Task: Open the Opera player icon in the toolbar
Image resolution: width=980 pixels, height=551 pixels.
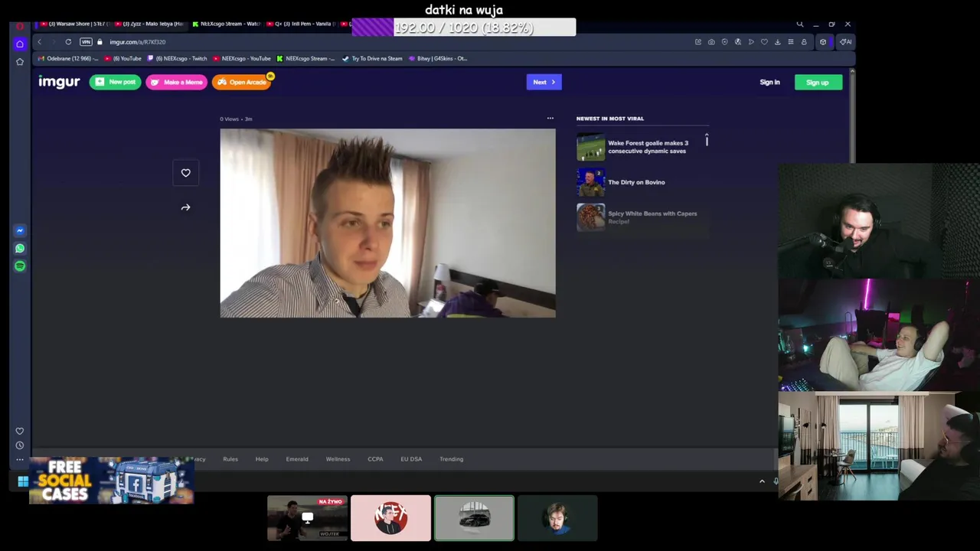Action: tap(751, 42)
